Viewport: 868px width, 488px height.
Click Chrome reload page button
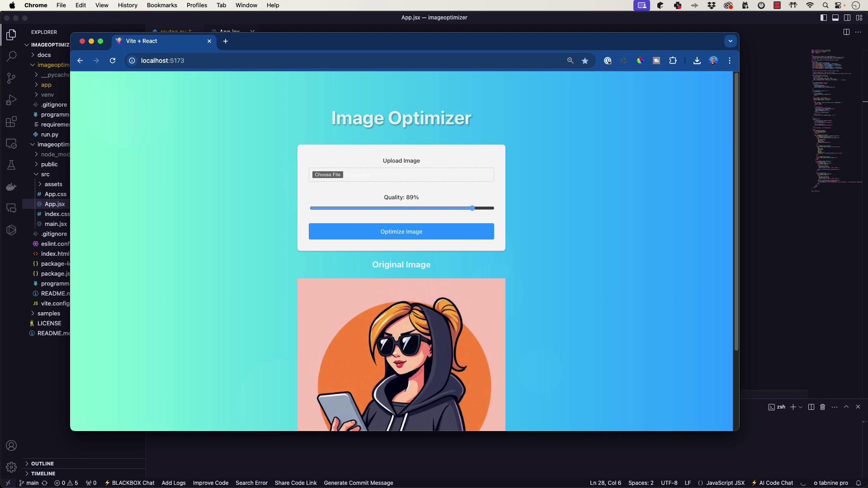click(113, 61)
